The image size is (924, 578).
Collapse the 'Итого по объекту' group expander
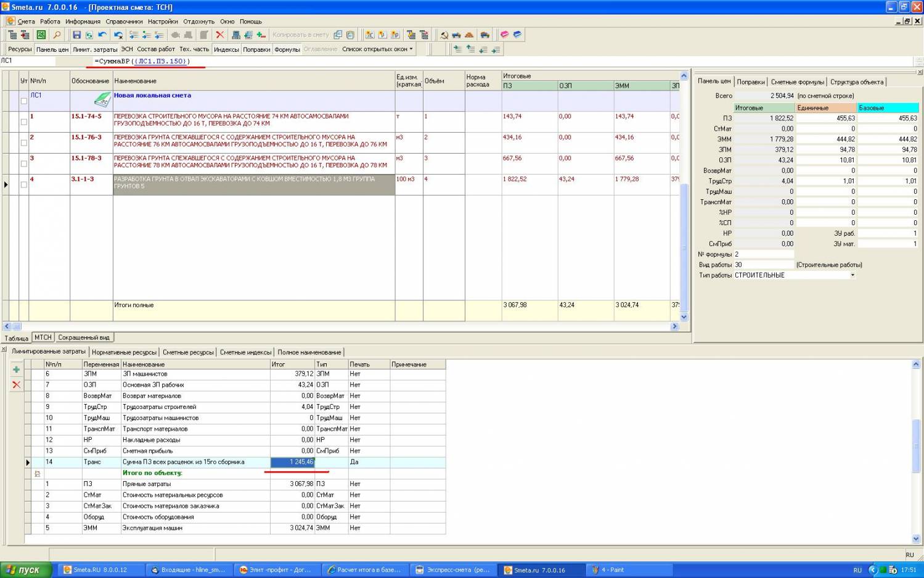(x=38, y=474)
